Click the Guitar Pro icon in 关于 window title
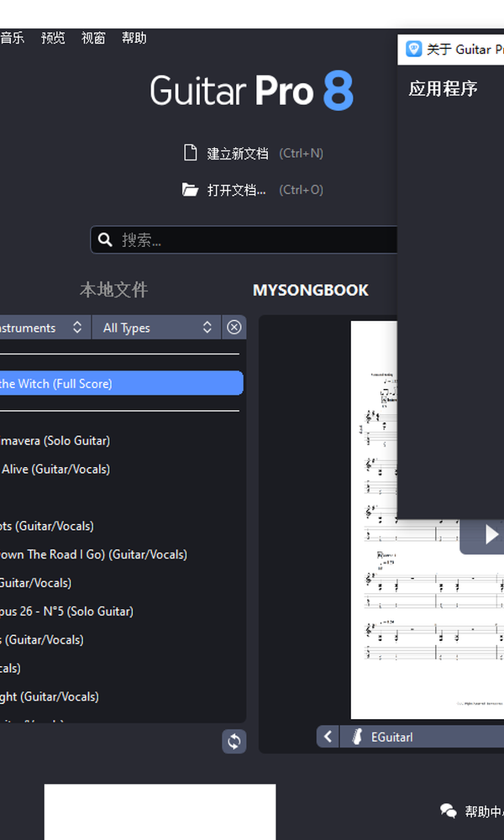This screenshot has width=504, height=840. (x=413, y=50)
